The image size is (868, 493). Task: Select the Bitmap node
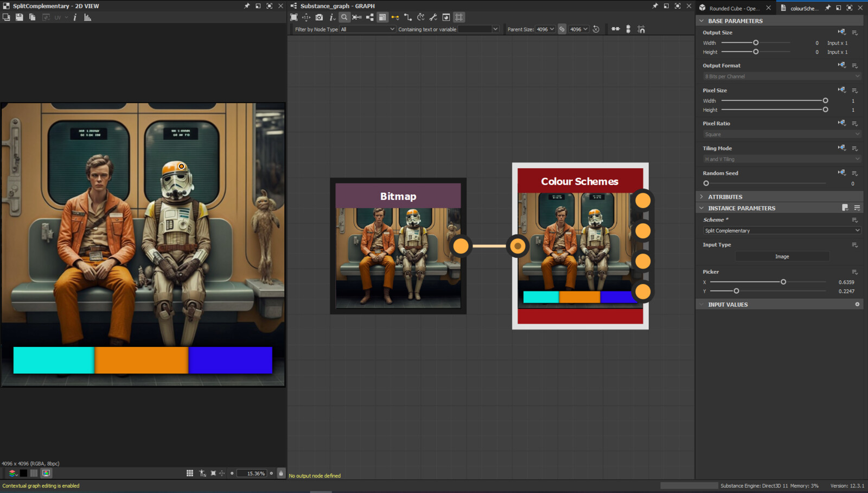(398, 246)
